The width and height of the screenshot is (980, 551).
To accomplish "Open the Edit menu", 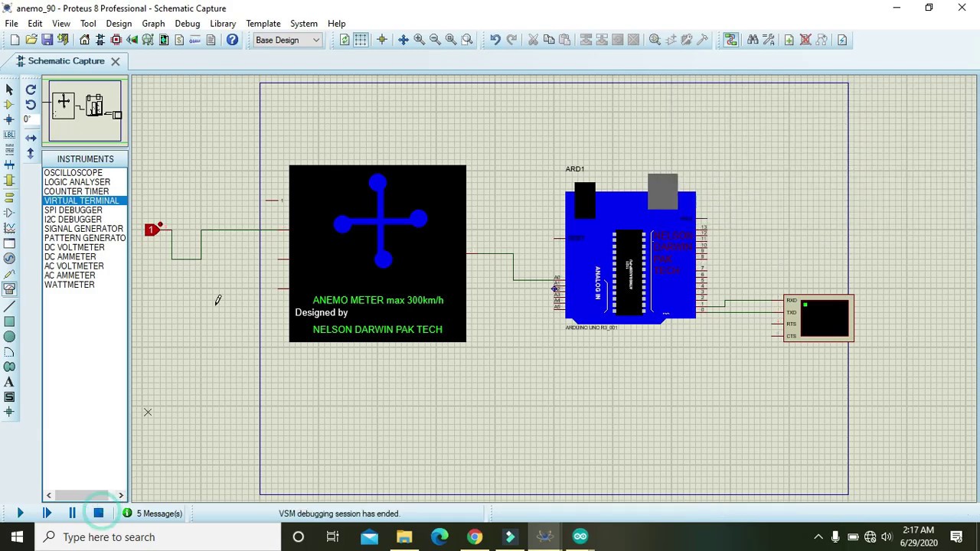I will (35, 23).
